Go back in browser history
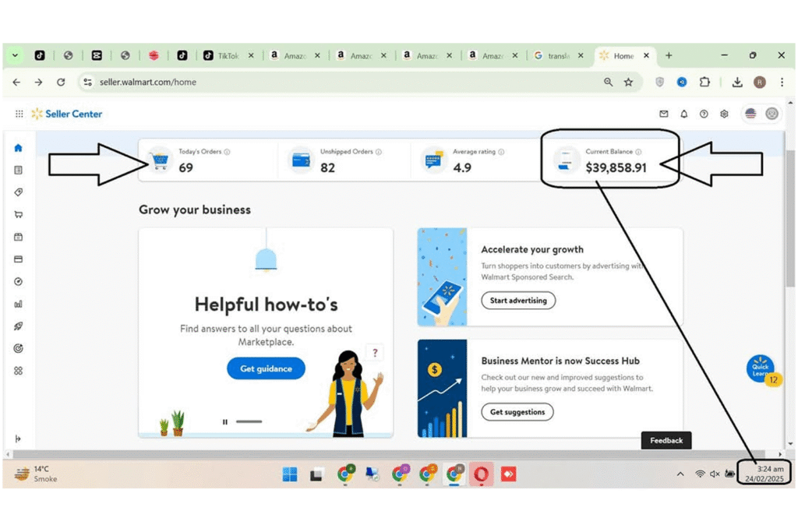798x532 pixels. 16,82
